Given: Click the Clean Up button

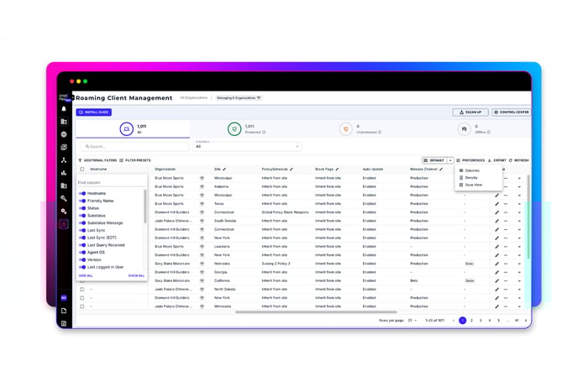Looking at the screenshot, I should (470, 112).
